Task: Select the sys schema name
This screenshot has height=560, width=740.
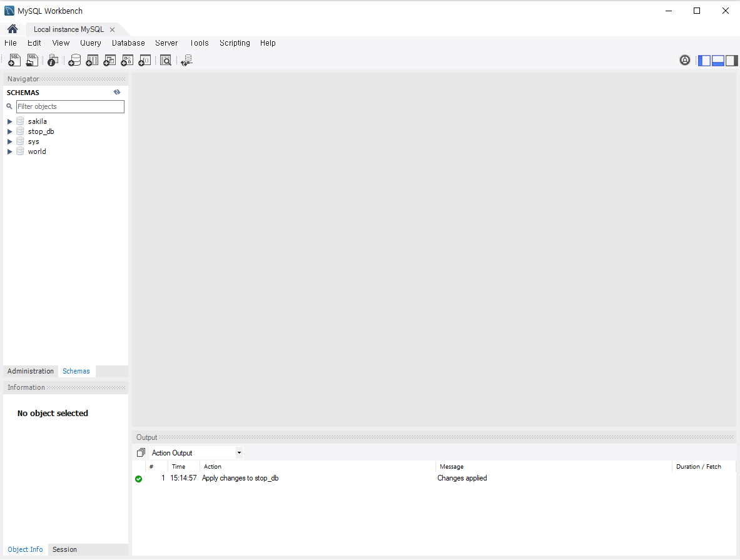Action: click(34, 141)
